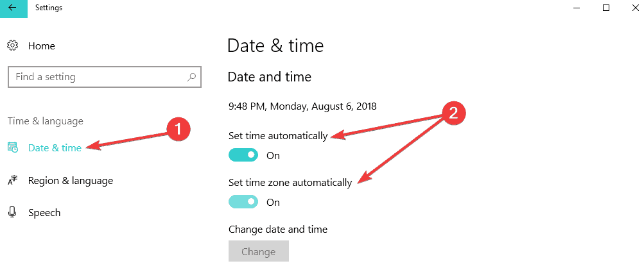Image resolution: width=644 pixels, height=268 pixels.
Task: Maximize the Settings window
Action: click(x=606, y=8)
